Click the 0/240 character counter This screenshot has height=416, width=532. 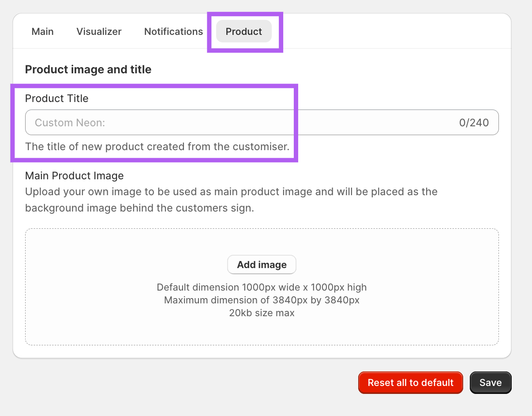[473, 123]
